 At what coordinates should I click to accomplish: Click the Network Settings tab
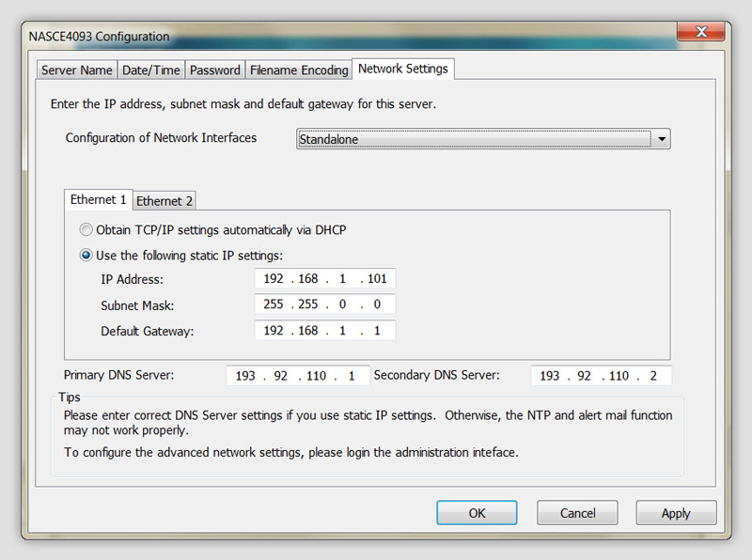[403, 69]
